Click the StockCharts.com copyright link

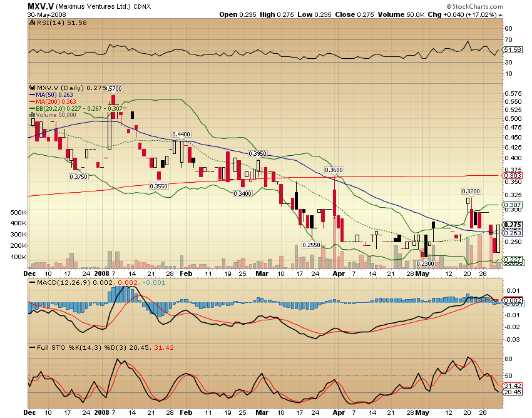474,7
